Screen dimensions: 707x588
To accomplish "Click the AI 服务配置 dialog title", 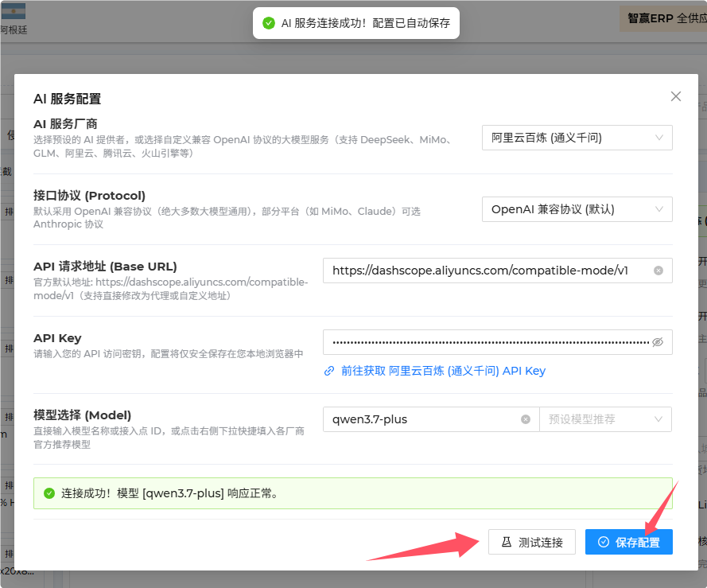I will tap(67, 99).
